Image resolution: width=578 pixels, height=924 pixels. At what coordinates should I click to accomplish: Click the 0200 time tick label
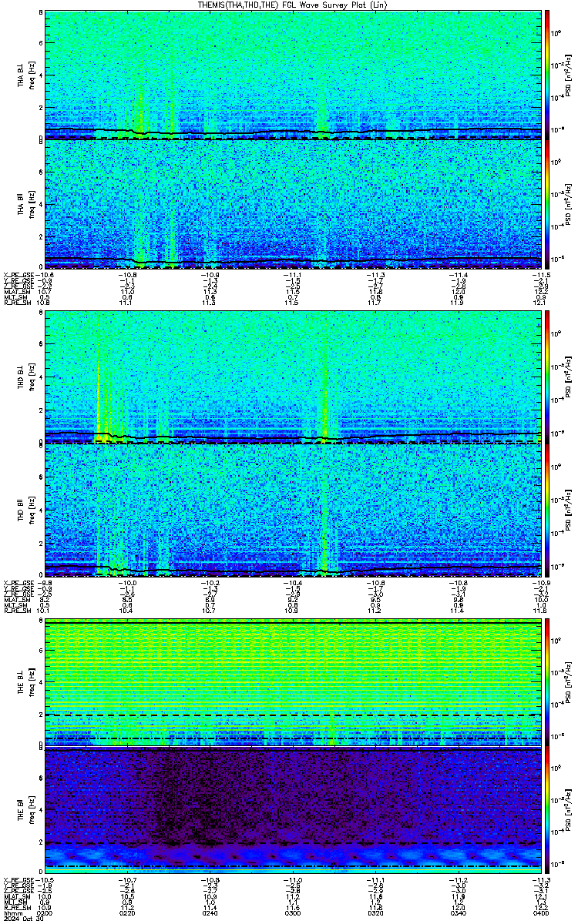[45, 912]
